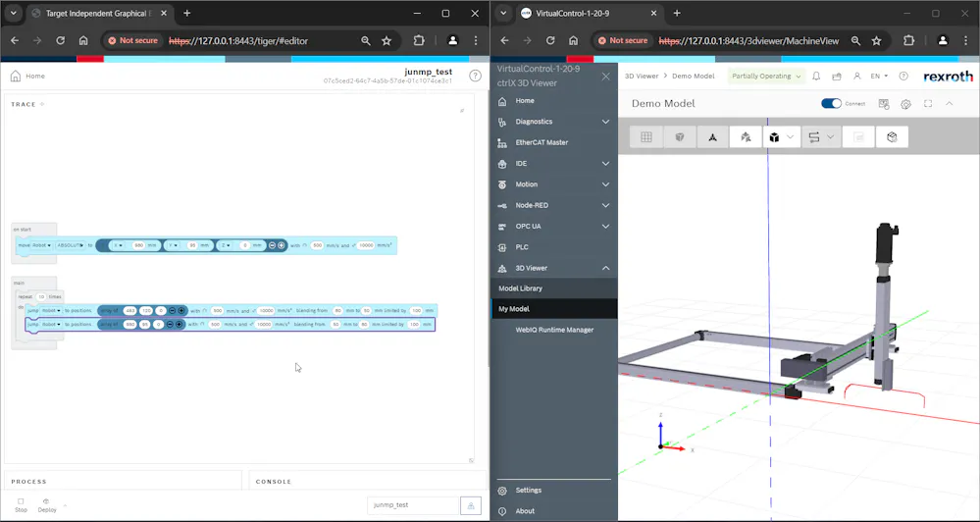Toggle the Connect switch off
Screen dimensions: 980x522
click(x=831, y=104)
